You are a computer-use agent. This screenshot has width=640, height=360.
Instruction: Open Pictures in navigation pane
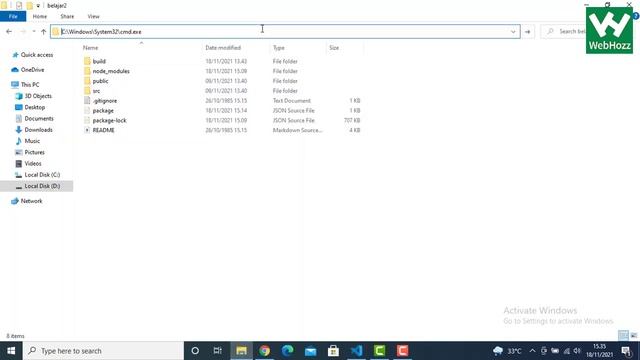click(x=34, y=152)
